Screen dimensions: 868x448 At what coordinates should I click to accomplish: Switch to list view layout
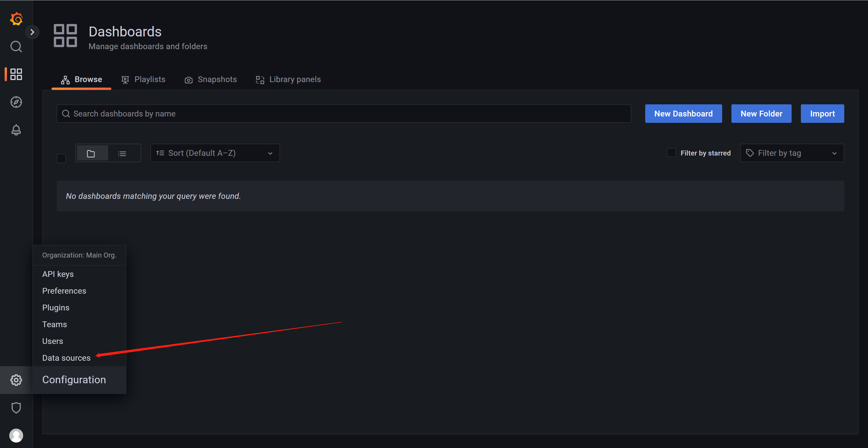point(122,153)
